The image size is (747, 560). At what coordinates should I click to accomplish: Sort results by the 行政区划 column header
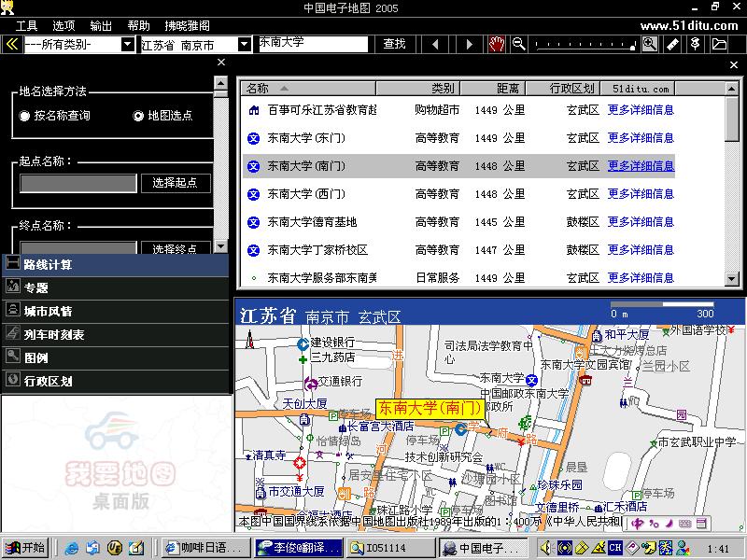point(563,89)
